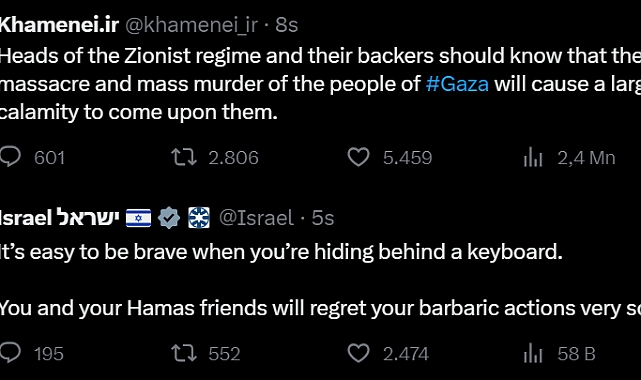The height and width of the screenshot is (380, 641).
Task: Like the Khamenei.ir tweet
Action: click(x=359, y=157)
